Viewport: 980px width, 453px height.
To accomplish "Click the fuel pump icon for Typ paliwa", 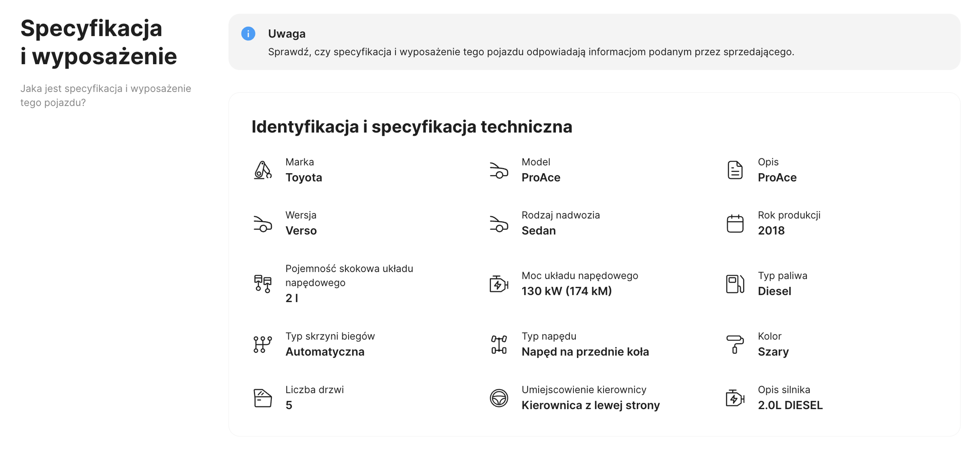I will (x=735, y=284).
